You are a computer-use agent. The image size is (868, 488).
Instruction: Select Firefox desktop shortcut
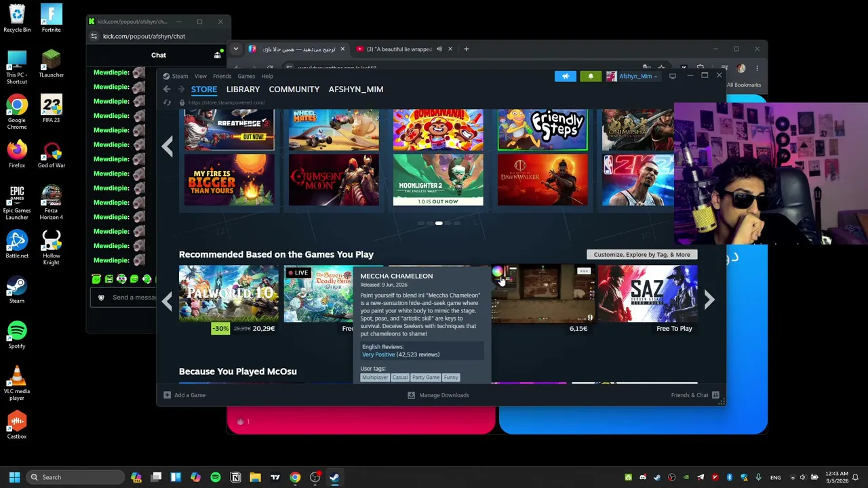tap(17, 155)
